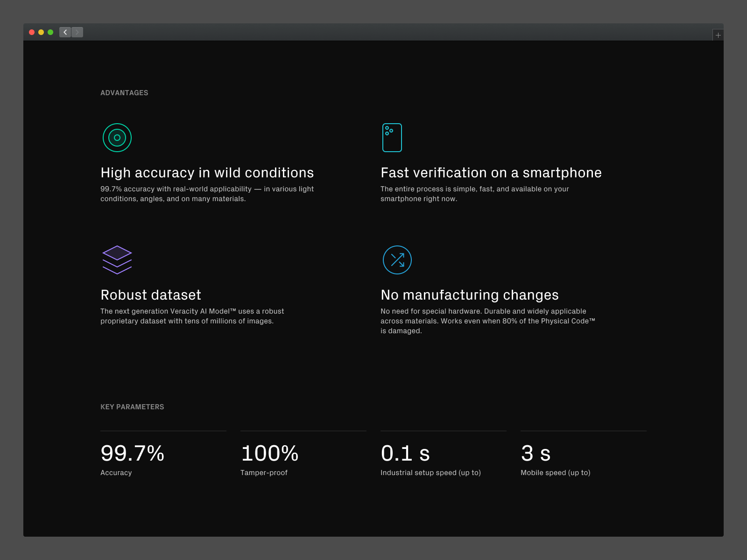Click the back navigation arrow
747x560 pixels.
coord(65,32)
